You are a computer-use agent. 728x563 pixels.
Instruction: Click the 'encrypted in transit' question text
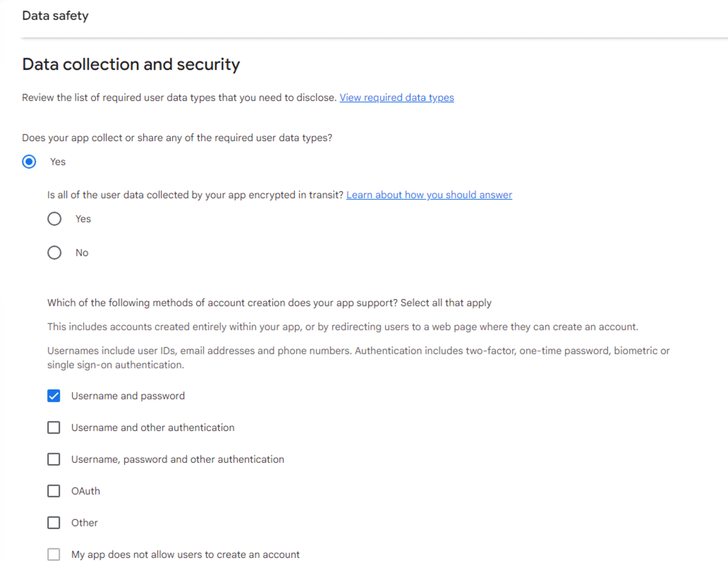click(x=195, y=195)
